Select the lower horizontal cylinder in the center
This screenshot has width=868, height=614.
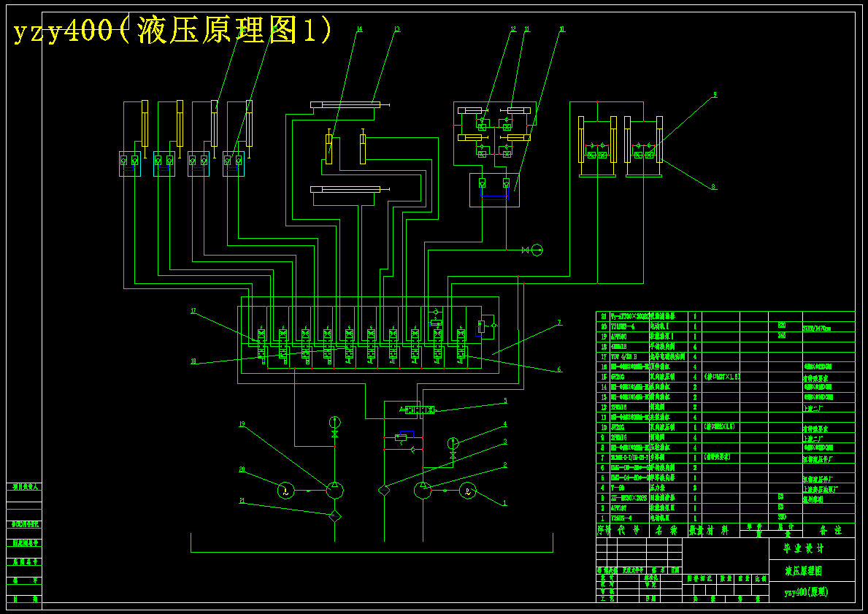[349, 189]
